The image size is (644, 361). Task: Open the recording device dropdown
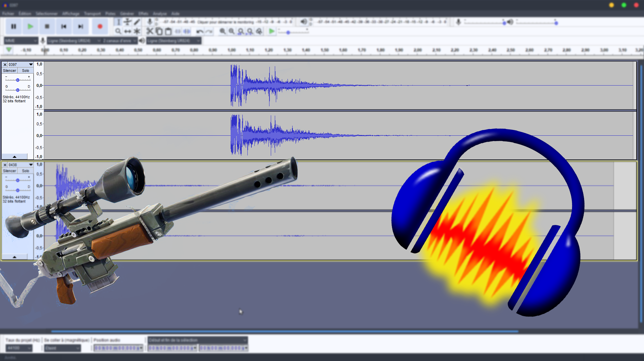(x=74, y=40)
